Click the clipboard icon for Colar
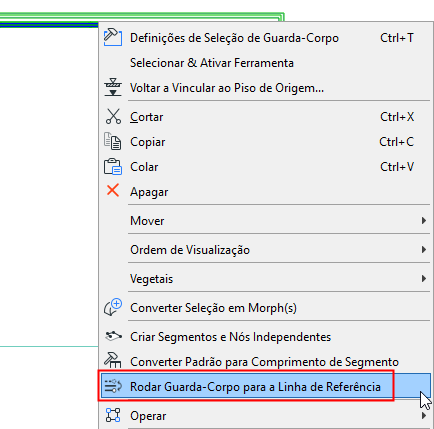 tap(113, 166)
